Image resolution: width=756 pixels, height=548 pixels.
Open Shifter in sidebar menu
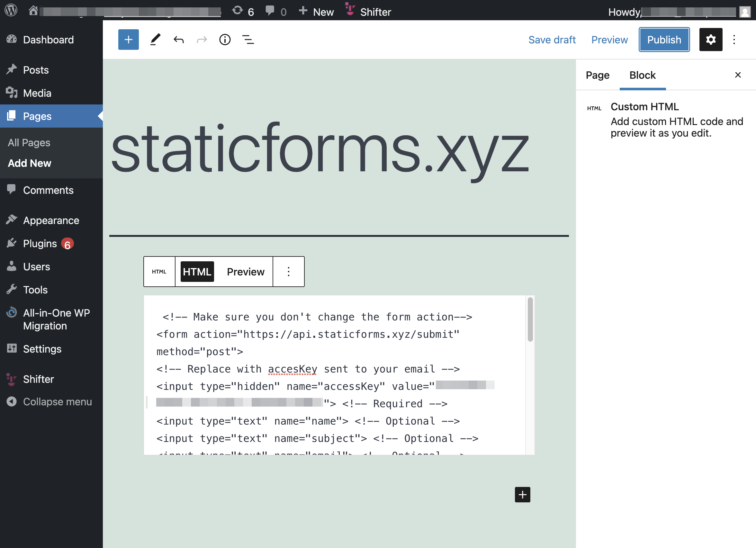51,379
